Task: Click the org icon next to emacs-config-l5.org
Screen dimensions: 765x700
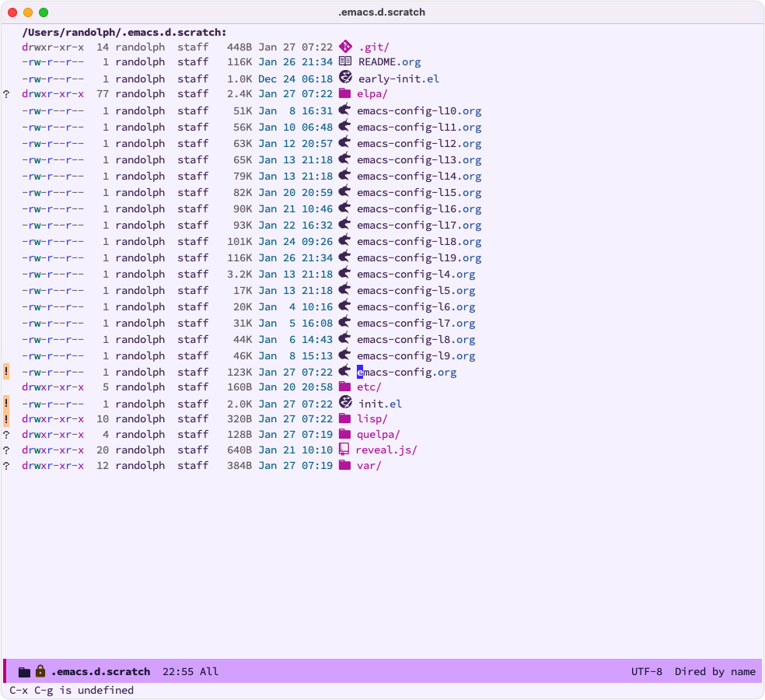Action: 345,289
